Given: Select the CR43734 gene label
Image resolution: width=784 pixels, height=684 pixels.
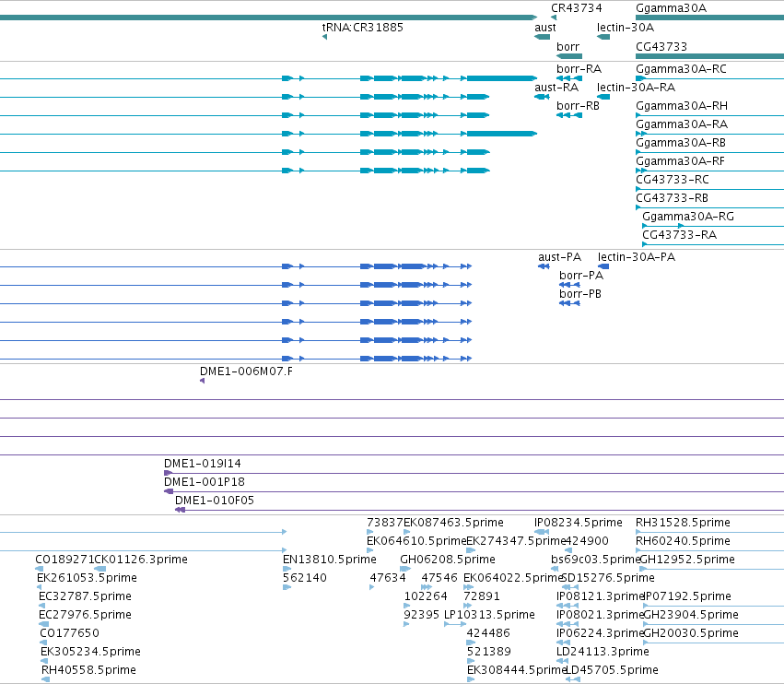Looking at the screenshot, I should coord(576,8).
